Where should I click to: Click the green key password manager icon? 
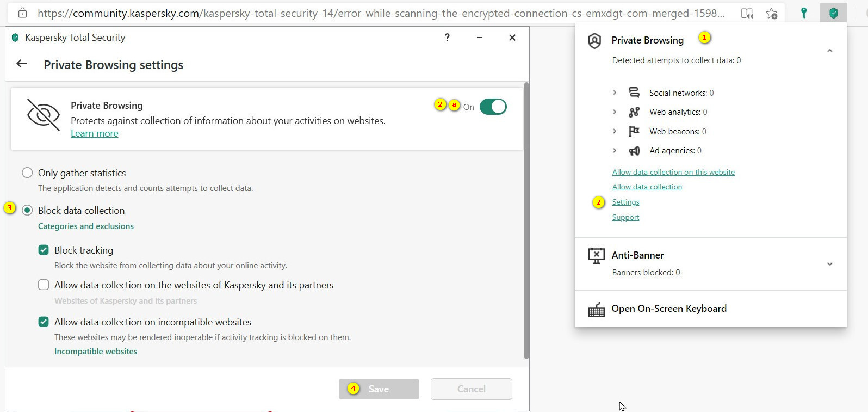(803, 13)
